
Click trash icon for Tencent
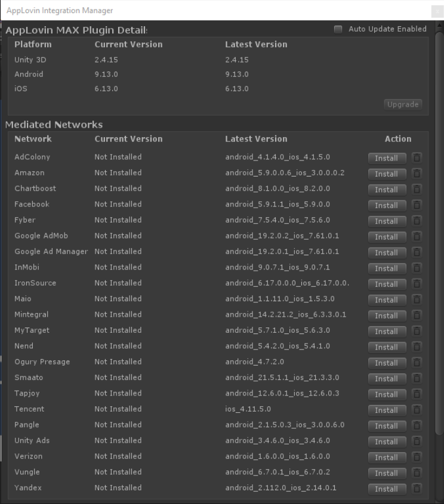[x=417, y=410]
